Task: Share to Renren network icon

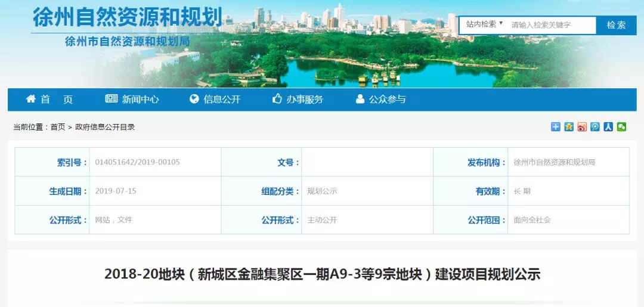Action: [608, 127]
